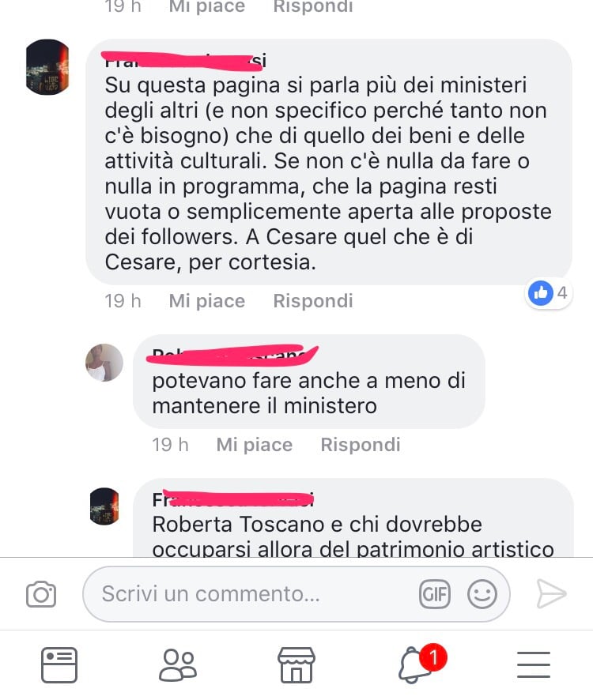Like the comment ending 'Cesare, per cortesia'

click(x=207, y=301)
